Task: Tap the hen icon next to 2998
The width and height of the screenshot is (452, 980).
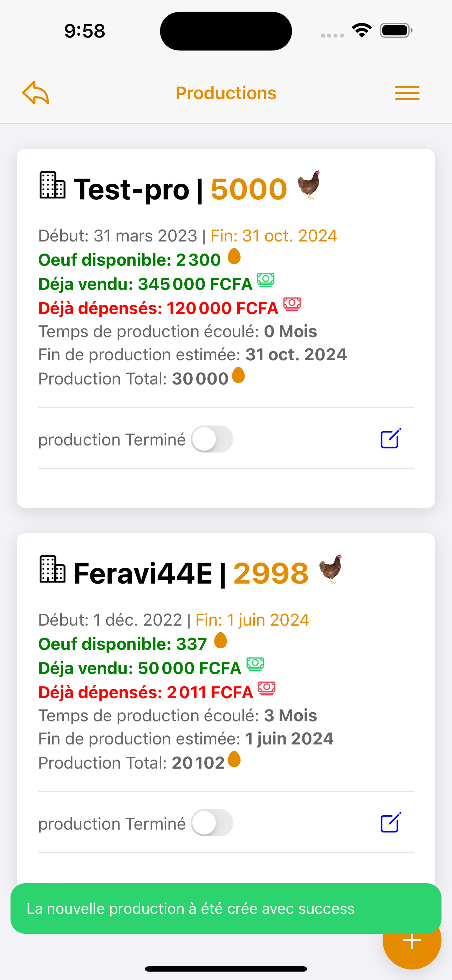Action: coord(331,569)
